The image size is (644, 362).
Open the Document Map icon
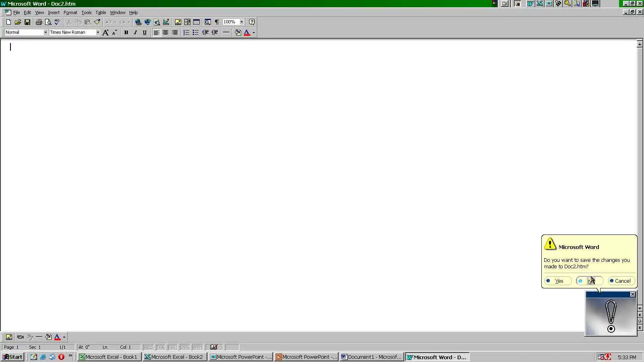208,22
